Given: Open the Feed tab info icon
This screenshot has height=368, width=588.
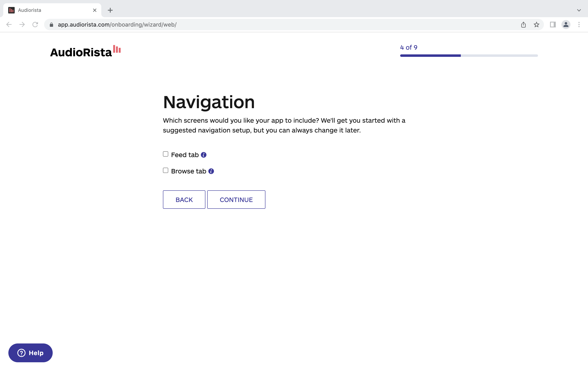Looking at the screenshot, I should (204, 155).
